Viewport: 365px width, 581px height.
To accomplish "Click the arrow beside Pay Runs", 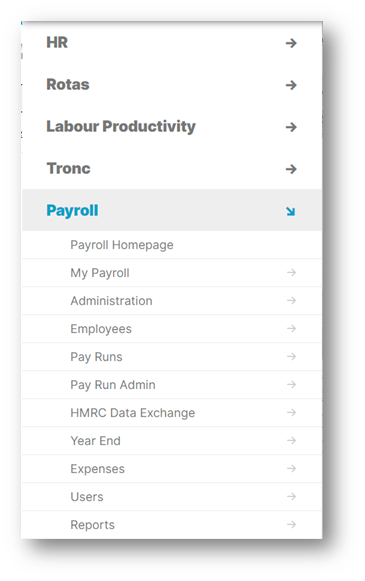I will [291, 356].
